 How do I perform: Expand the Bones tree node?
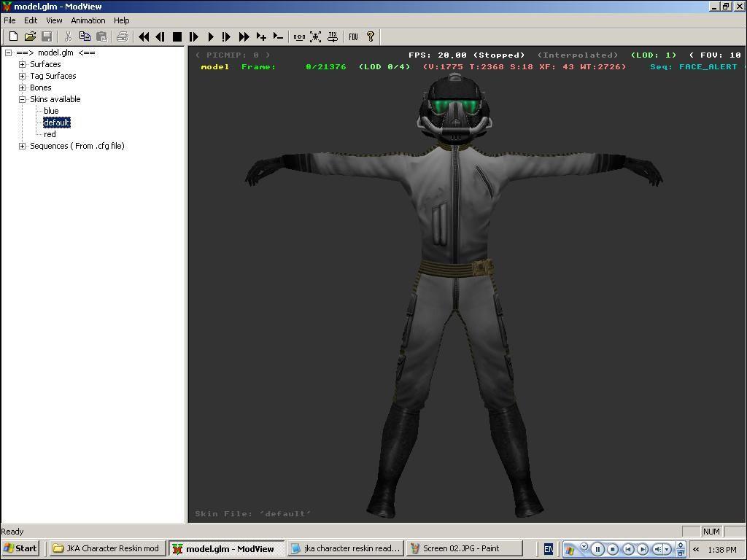click(23, 87)
